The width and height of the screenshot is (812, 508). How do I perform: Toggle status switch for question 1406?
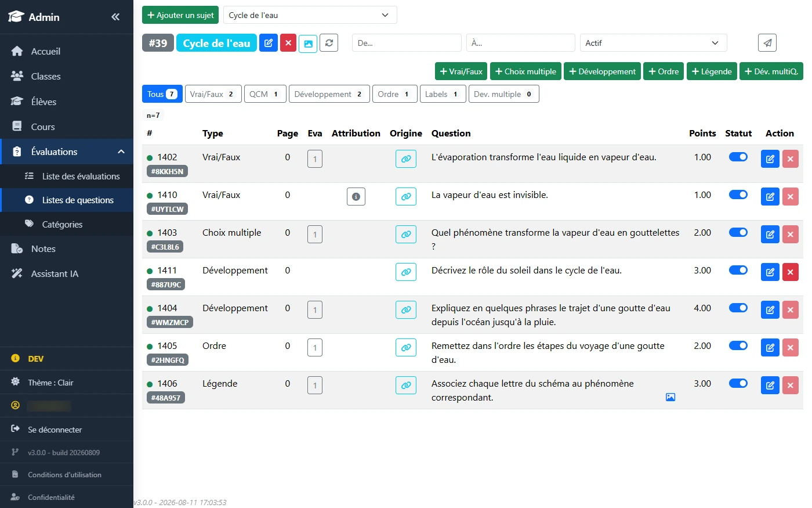click(738, 383)
